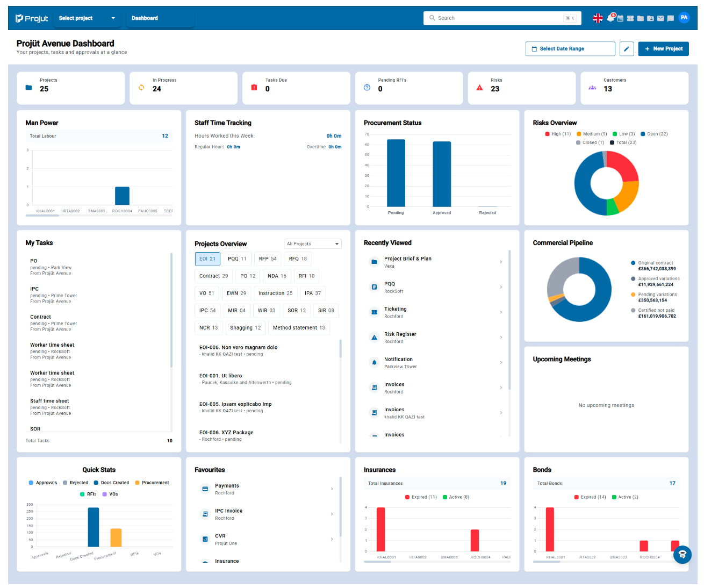Select the Contract 29 filter chip
The image size is (704, 588).
pos(214,276)
